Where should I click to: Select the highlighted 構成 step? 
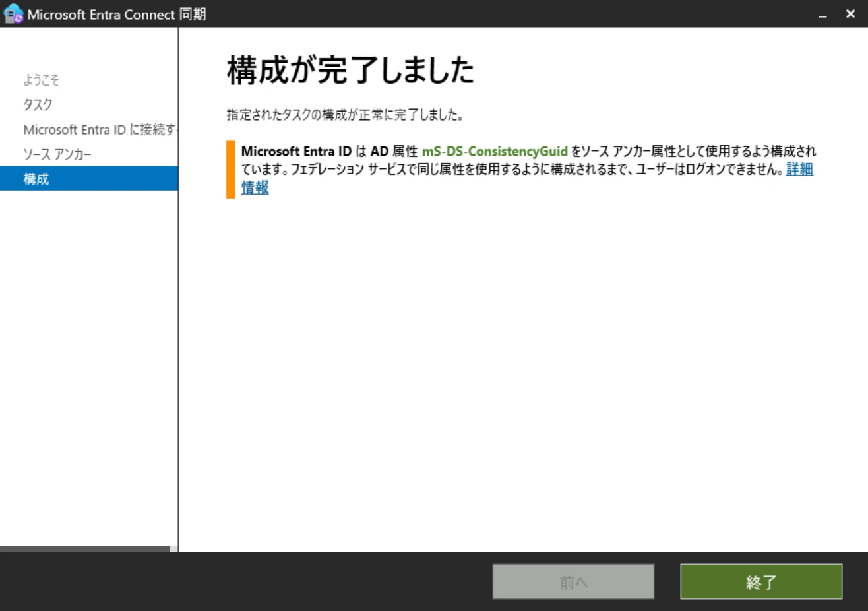point(89,178)
